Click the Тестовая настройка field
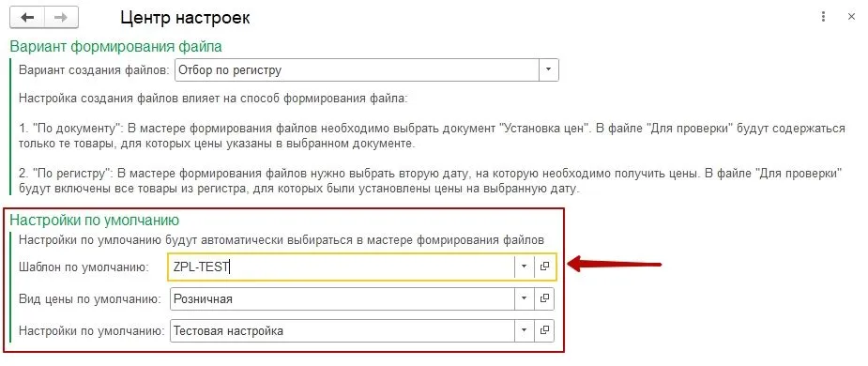The image size is (868, 366). click(343, 330)
